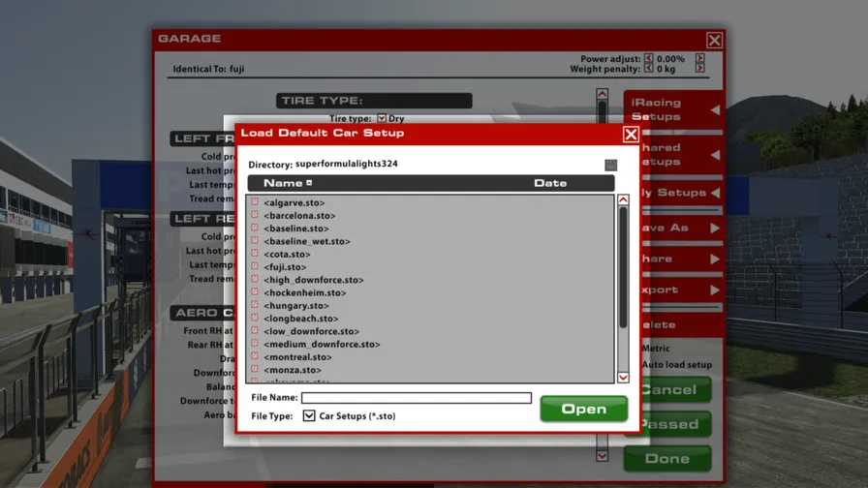The image size is (868, 488).
Task: Open the Tire type Dry dropdown
Action: point(382,118)
